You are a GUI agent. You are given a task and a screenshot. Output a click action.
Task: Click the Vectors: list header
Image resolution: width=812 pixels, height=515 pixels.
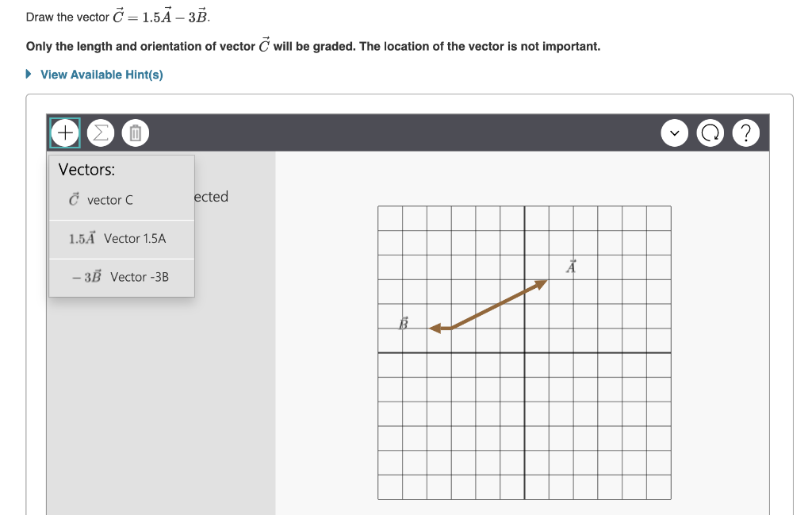86,169
